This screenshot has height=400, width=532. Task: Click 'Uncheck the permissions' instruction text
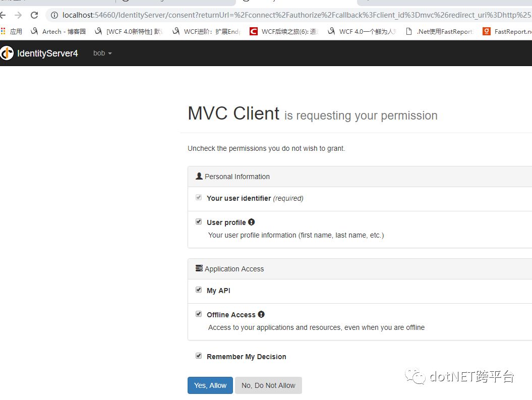point(266,149)
